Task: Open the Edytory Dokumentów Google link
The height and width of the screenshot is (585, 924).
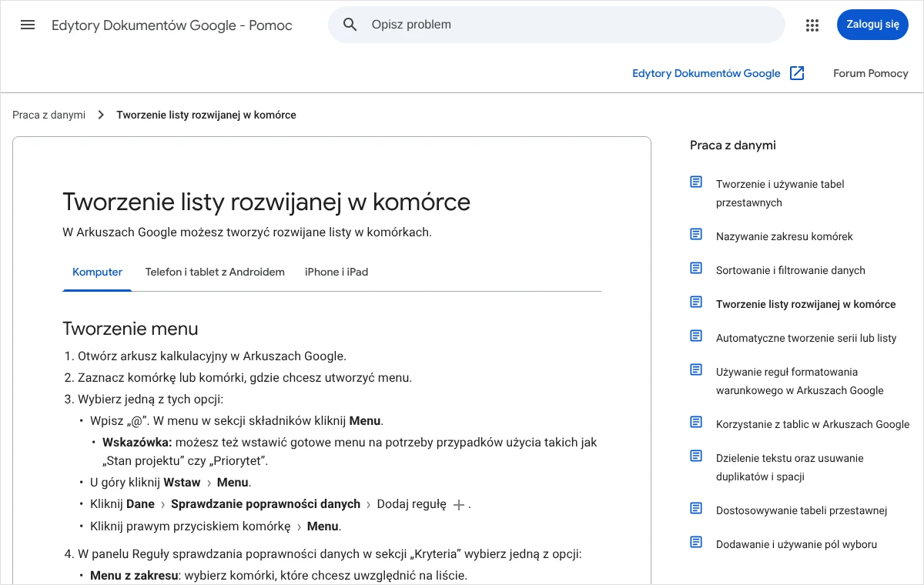Action: 706,73
